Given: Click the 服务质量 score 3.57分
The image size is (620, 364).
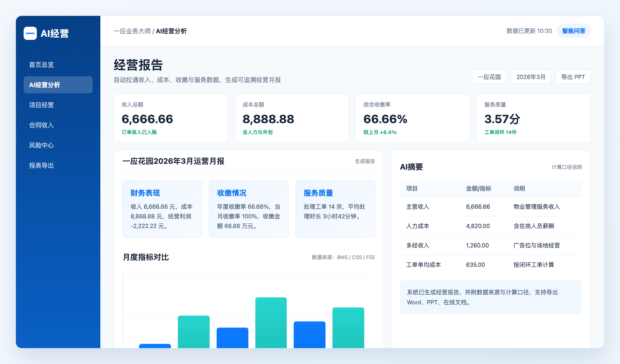Looking at the screenshot, I should click(x=502, y=119).
